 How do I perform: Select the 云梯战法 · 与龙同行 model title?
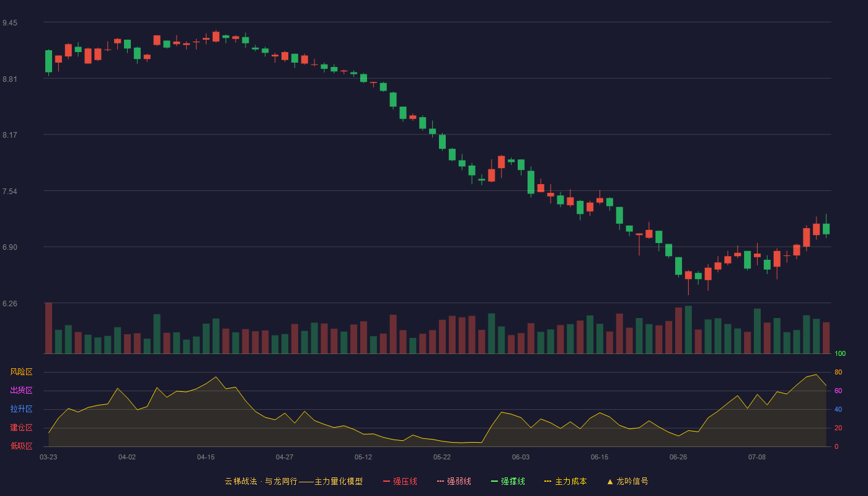(x=260, y=481)
